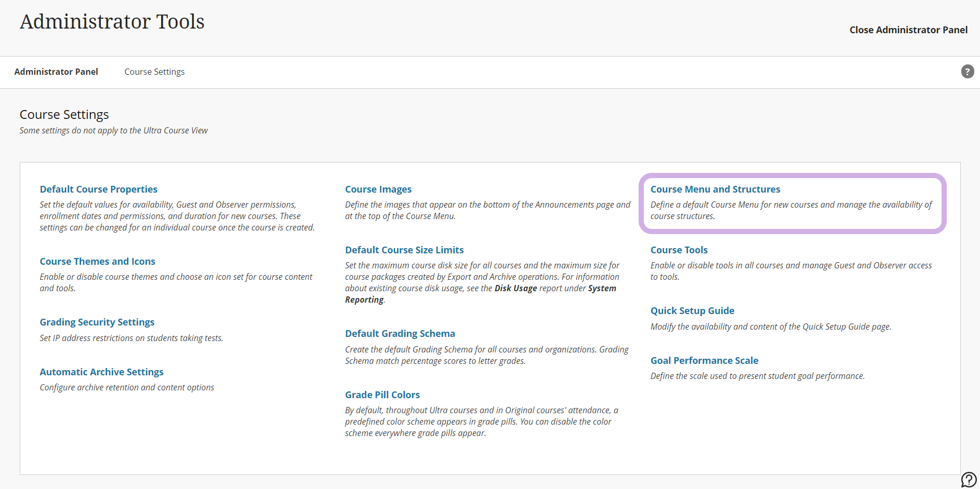980x489 pixels.
Task: Close the Administrator Panel
Action: tap(908, 30)
